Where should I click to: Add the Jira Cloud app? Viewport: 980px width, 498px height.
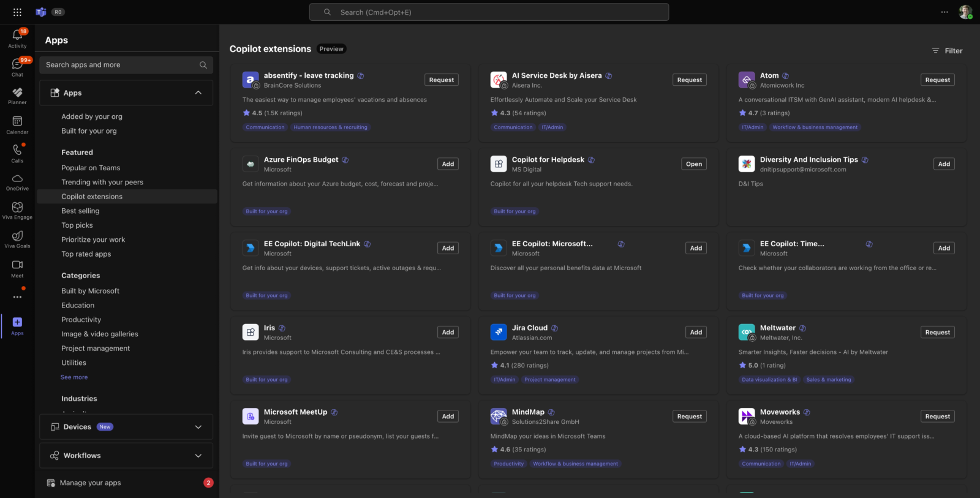click(x=696, y=332)
